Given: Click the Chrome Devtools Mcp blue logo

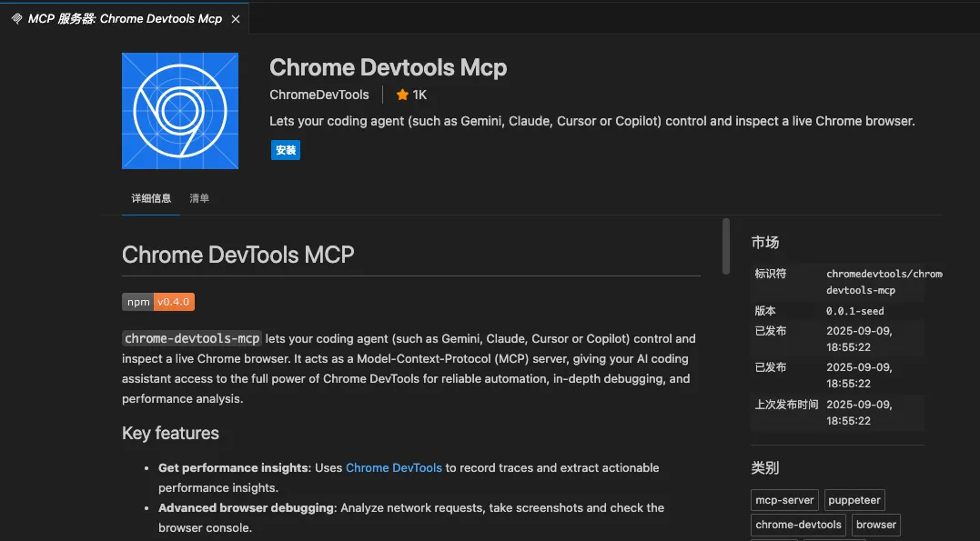Looking at the screenshot, I should 180,111.
